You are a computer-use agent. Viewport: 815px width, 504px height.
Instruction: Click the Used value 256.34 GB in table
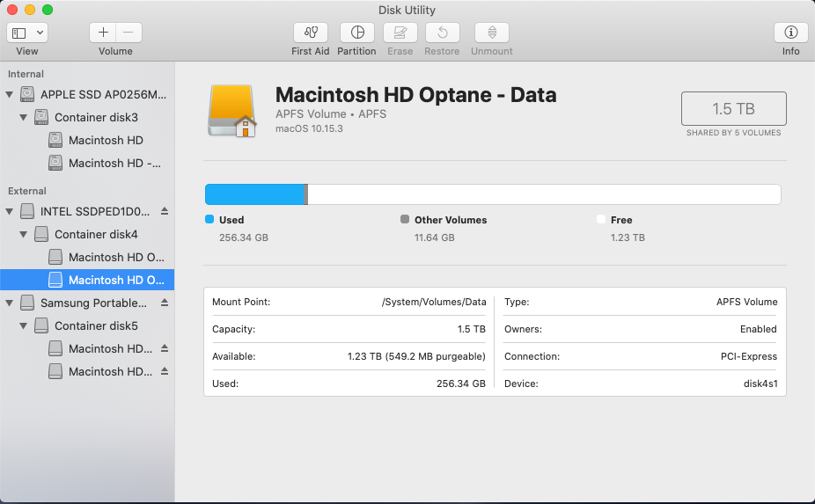461,383
